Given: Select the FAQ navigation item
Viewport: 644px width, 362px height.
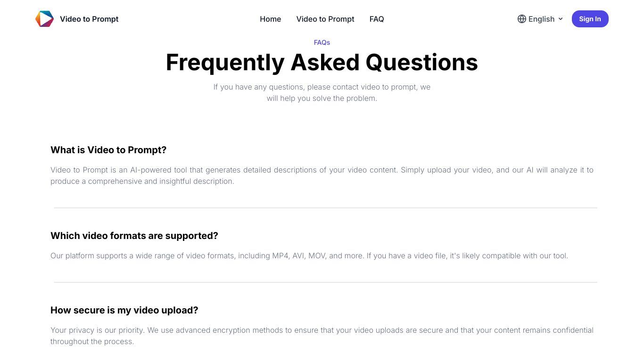Looking at the screenshot, I should [x=377, y=19].
